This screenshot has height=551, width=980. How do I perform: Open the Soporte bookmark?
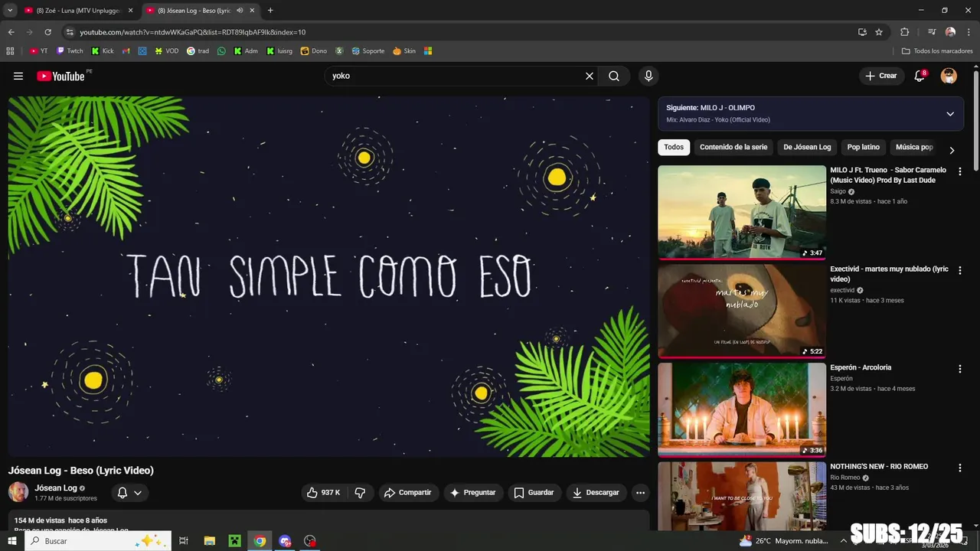click(x=367, y=51)
